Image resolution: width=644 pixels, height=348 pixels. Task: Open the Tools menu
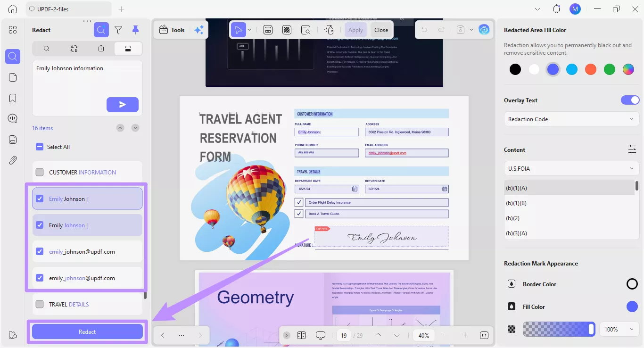172,30
